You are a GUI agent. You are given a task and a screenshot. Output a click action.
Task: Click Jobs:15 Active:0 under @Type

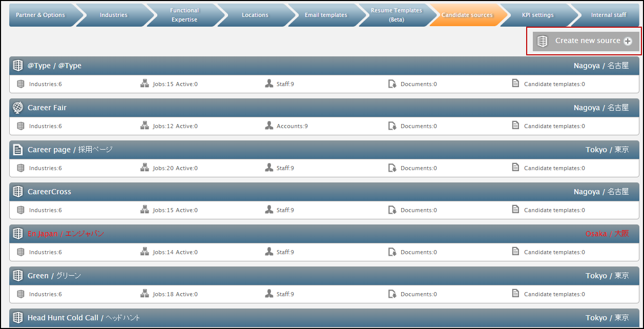(175, 84)
